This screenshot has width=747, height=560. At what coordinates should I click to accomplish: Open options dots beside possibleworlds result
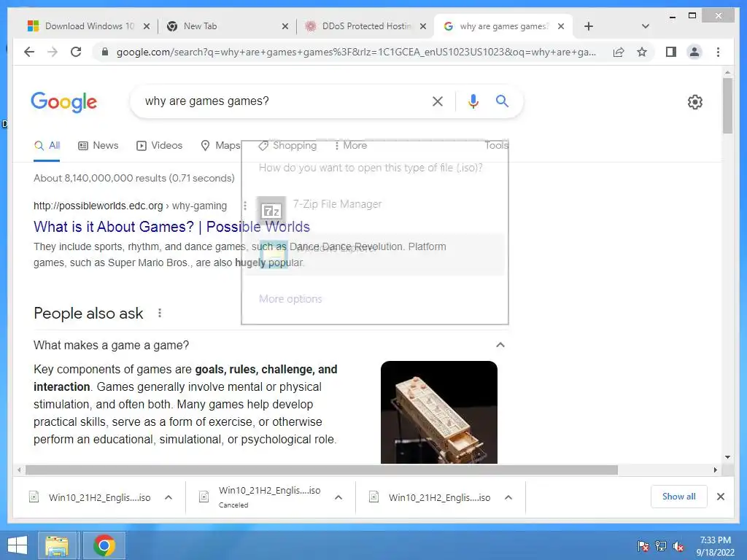tap(245, 206)
